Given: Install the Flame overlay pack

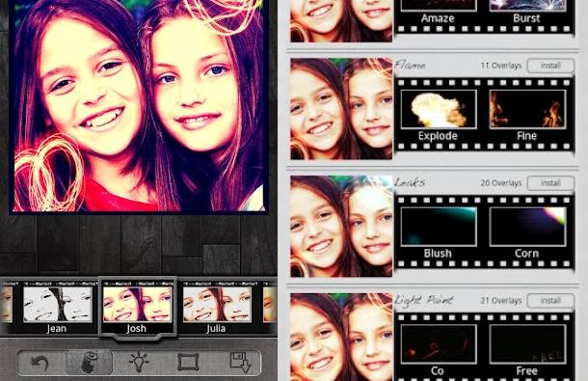Looking at the screenshot, I should click(x=550, y=66).
